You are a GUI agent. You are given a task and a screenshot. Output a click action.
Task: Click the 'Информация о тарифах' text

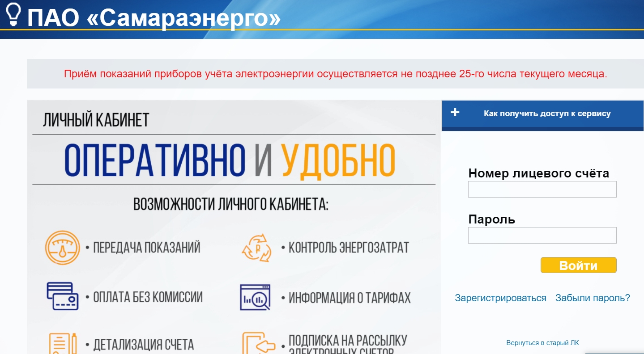pos(350,297)
